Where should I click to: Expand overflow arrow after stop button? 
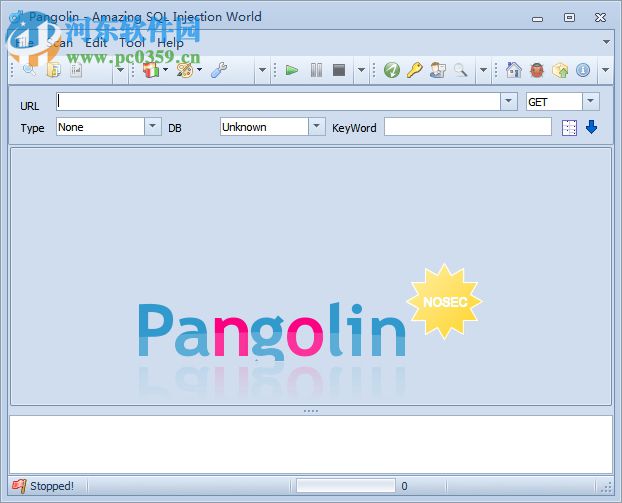(x=361, y=70)
